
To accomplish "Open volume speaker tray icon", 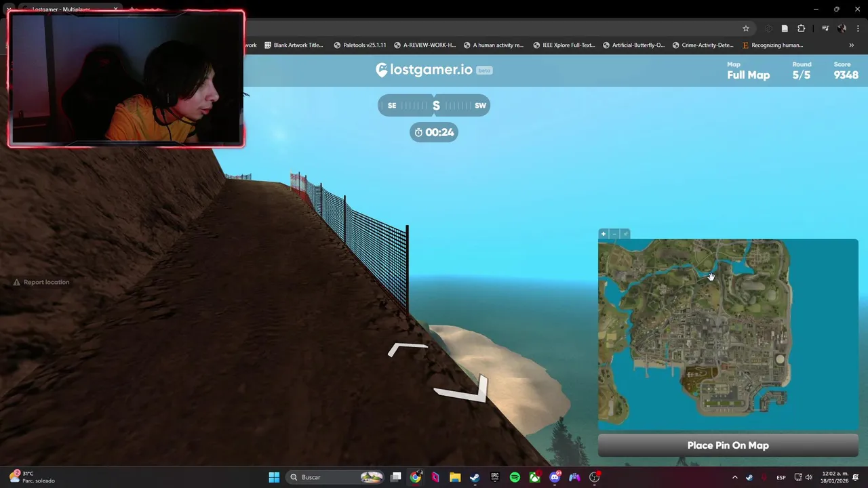I will (808, 477).
